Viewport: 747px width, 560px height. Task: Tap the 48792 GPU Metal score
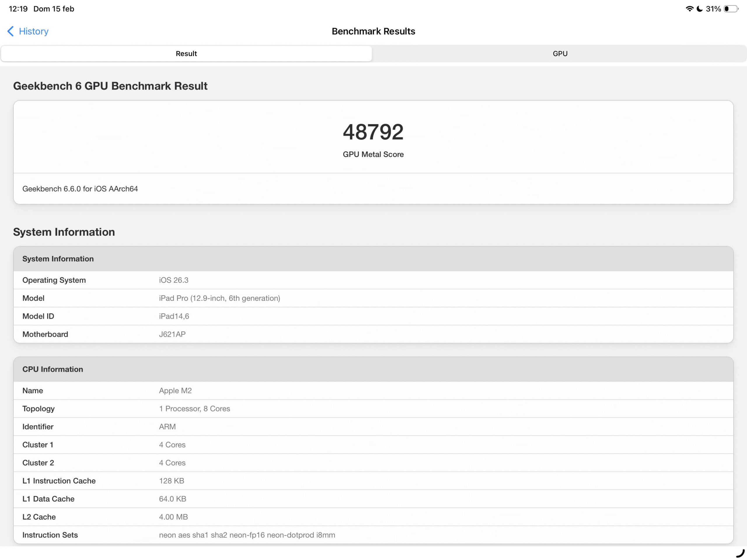[373, 132]
